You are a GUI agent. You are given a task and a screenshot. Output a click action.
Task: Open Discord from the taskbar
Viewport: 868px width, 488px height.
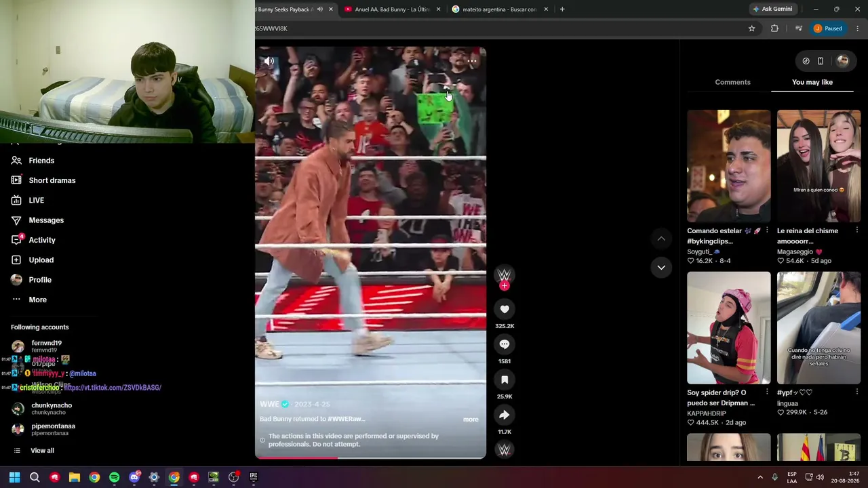pyautogui.click(x=134, y=477)
